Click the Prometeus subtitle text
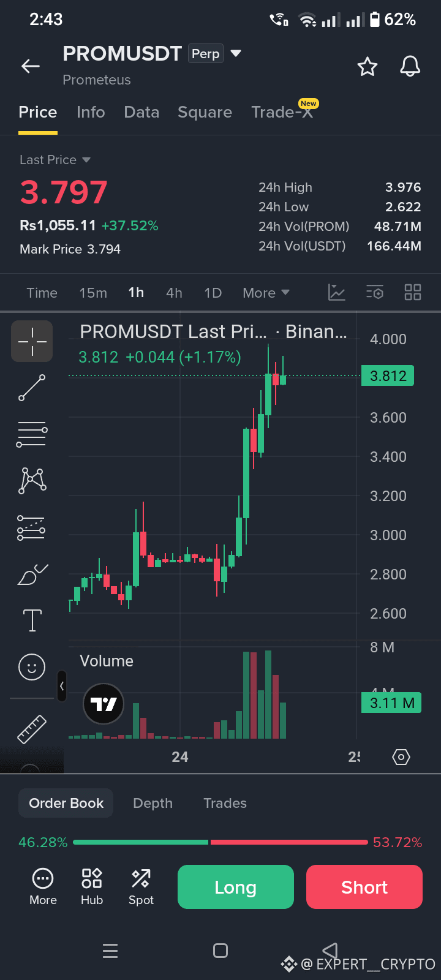 click(x=97, y=80)
